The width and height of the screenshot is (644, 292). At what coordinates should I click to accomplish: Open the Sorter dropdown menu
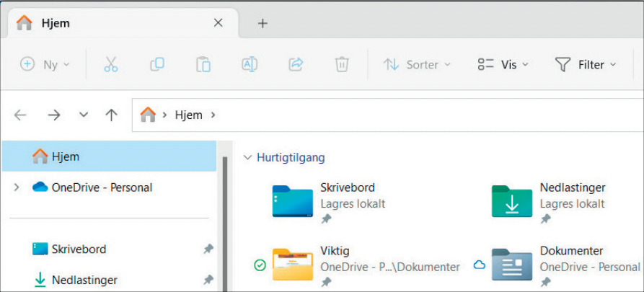417,64
